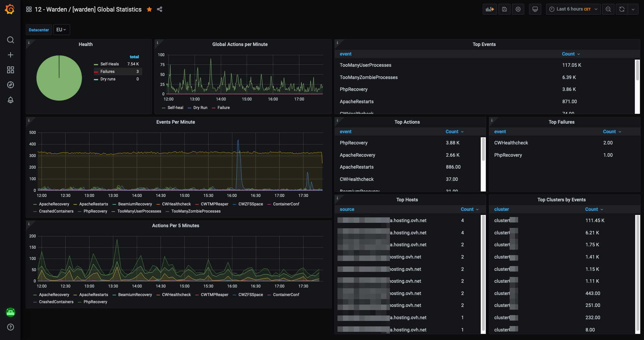Add a new panel to the dashboard
644x340 pixels.
(x=490, y=9)
